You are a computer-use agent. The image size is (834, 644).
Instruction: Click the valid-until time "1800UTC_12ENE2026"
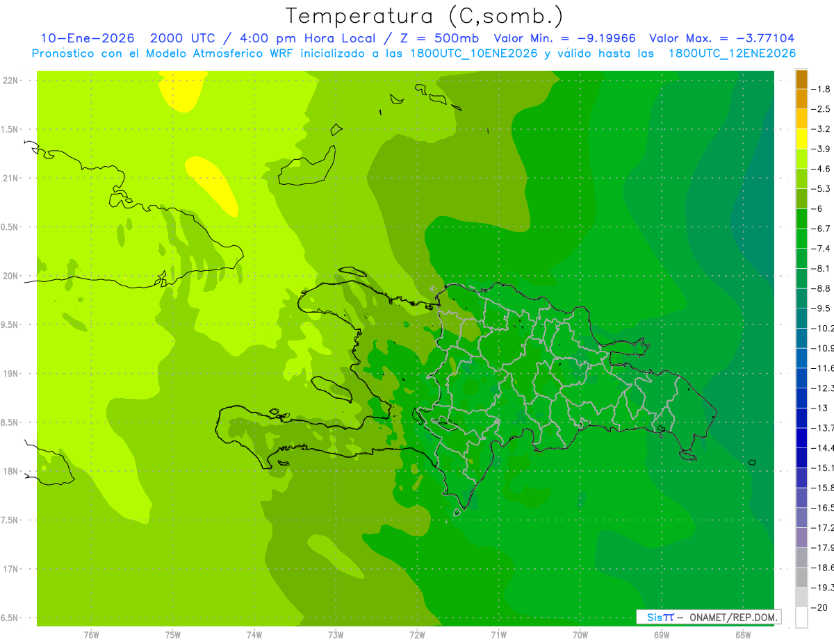click(732, 53)
